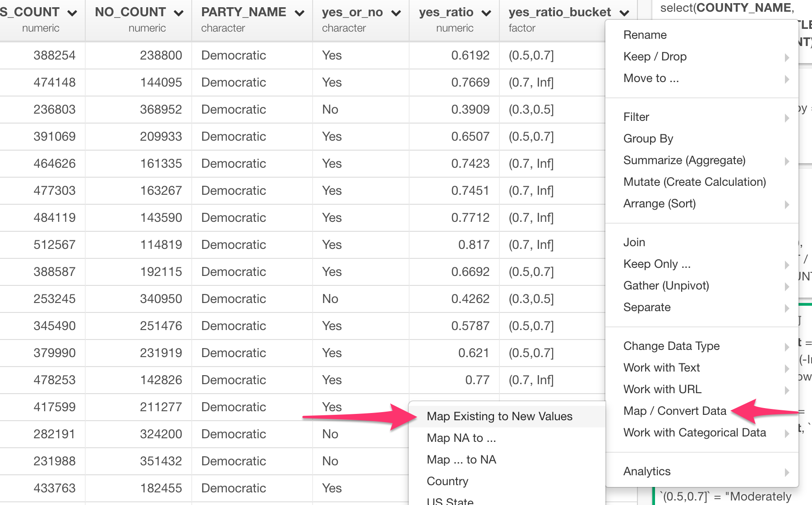Choose Mutate (Create Calculation)
The height and width of the screenshot is (505, 812).
(x=695, y=182)
